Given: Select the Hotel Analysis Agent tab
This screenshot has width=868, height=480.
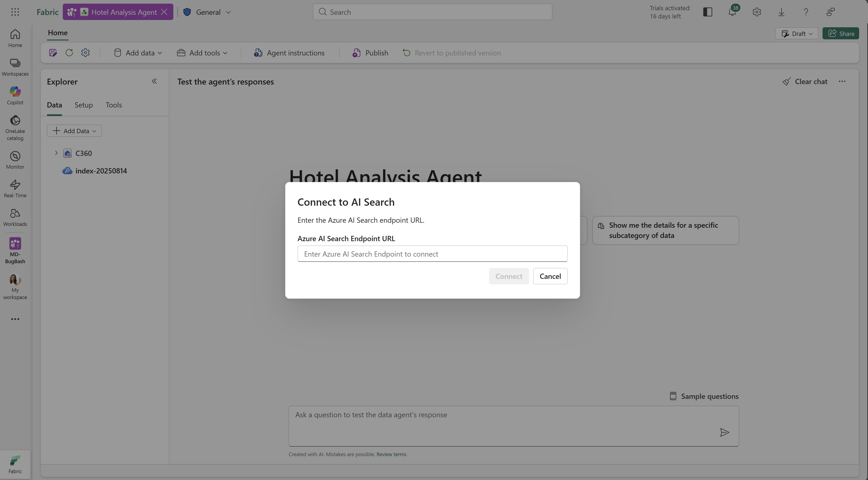Looking at the screenshot, I should tap(118, 12).
